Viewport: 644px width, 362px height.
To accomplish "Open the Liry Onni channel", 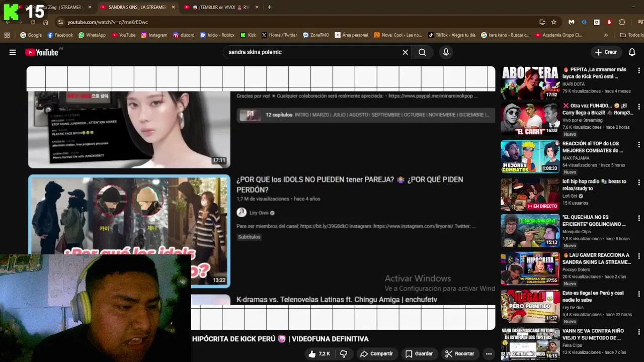I will coord(259,213).
